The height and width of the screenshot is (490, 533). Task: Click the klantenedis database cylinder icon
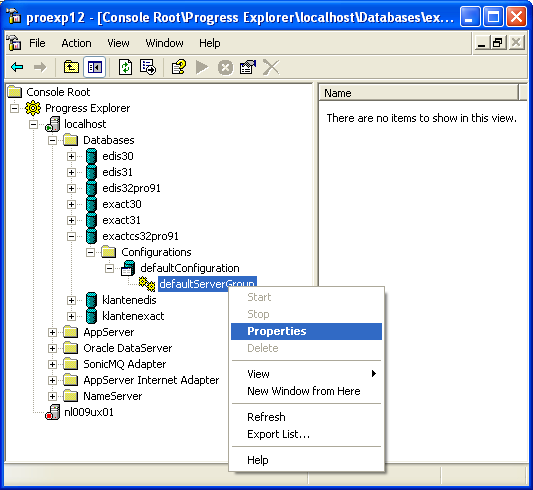click(91, 300)
